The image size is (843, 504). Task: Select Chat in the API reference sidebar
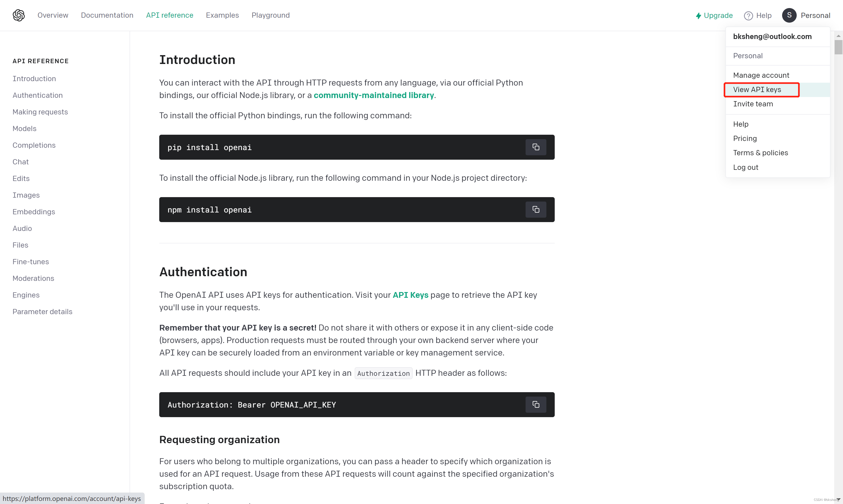pos(20,162)
